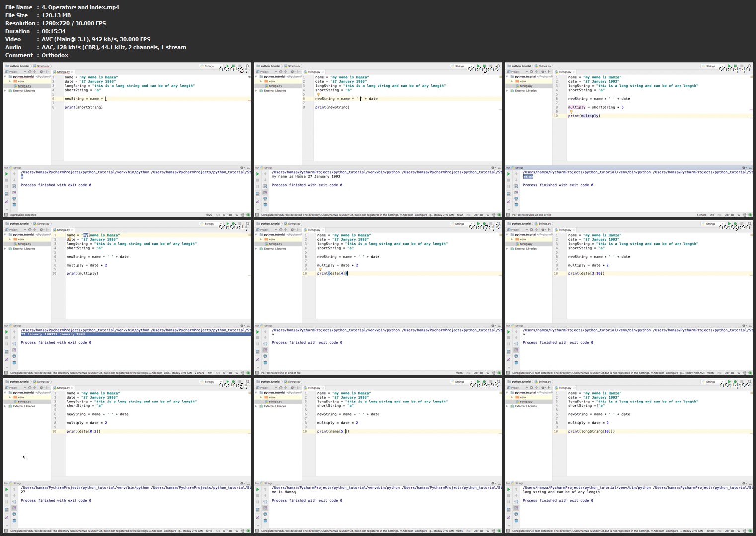Viewport: 756px width, 536px height.
Task: Click Run panel green arrow in 00:03:08 frame
Action: [x=258, y=174]
